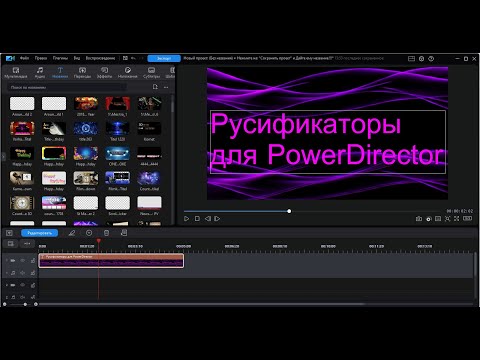Open the Правка menu
Screen dimensions: 480x360
41,58
